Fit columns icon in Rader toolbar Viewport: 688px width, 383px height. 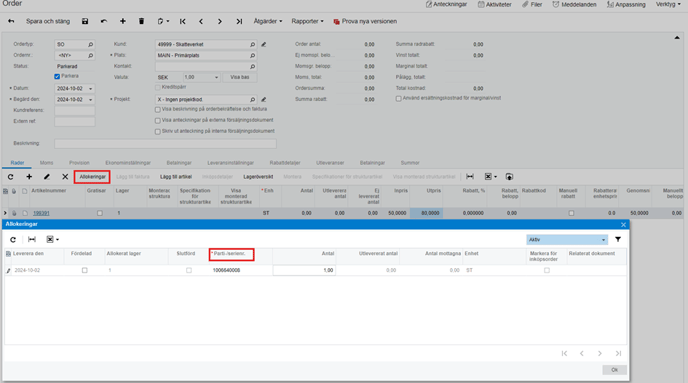[x=470, y=176]
